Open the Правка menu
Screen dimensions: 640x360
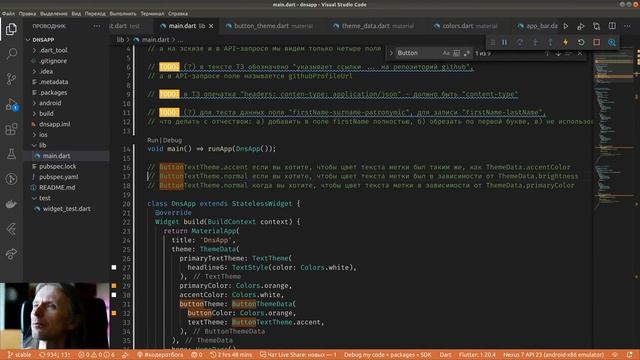[x=27, y=13]
